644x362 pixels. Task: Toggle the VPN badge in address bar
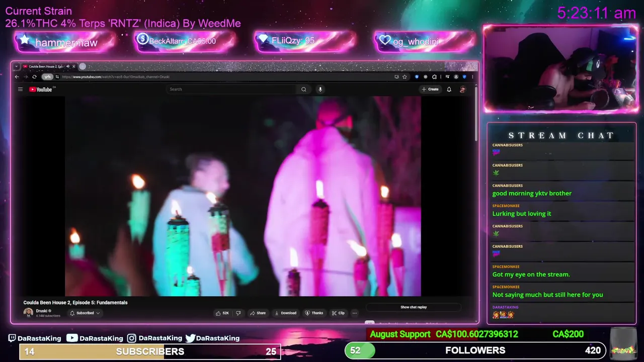coord(47,77)
